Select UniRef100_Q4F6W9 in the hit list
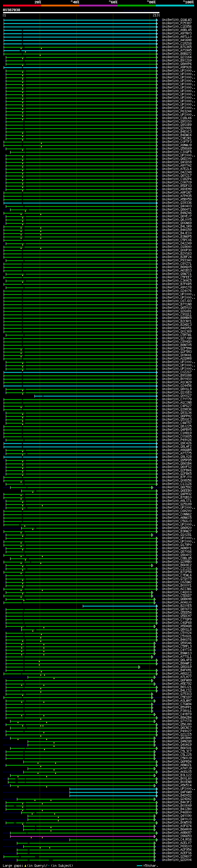Image resolution: width=197 pixels, height=868 pixels. [x=176, y=792]
